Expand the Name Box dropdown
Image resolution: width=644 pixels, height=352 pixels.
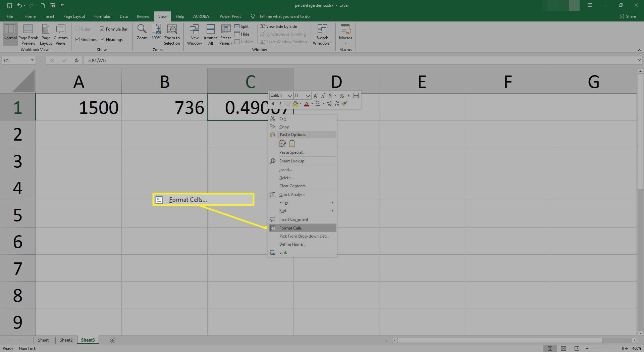pyautogui.click(x=32, y=60)
